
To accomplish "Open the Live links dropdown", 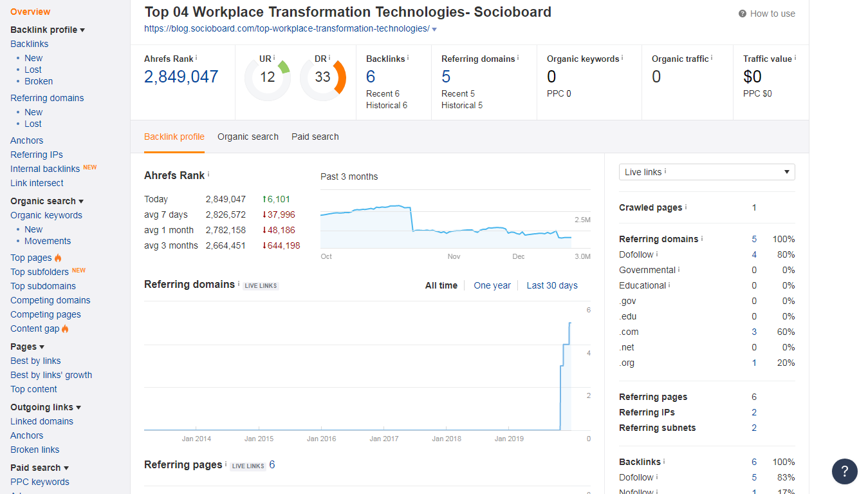I will coord(706,172).
